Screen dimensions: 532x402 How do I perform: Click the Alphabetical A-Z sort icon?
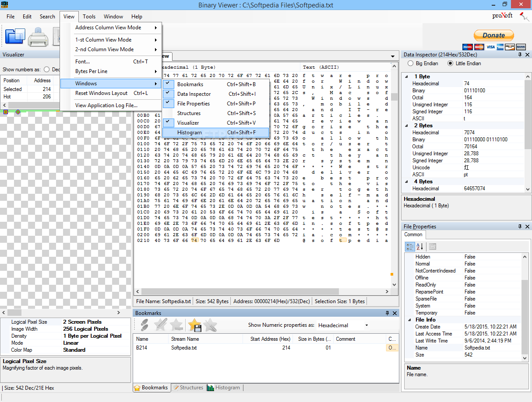(x=419, y=247)
